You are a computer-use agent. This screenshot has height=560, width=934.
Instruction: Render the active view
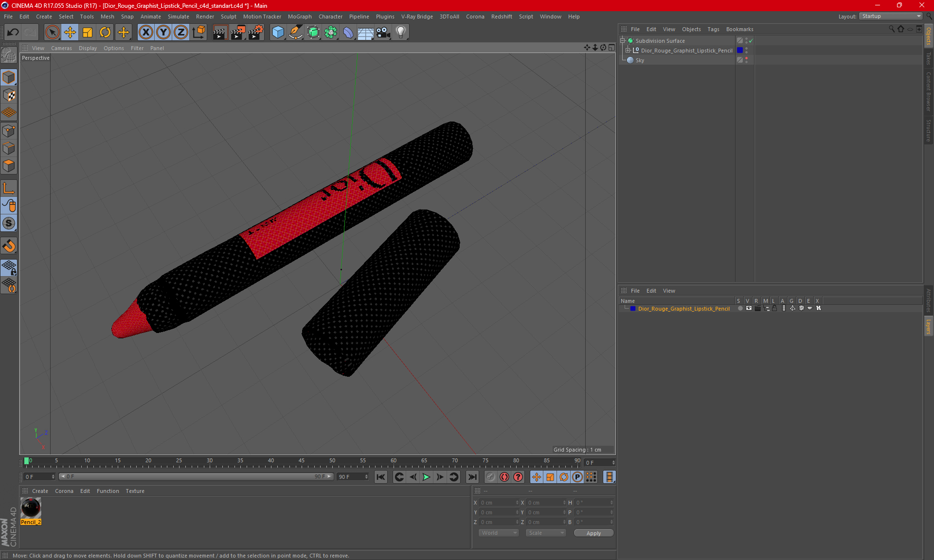[x=220, y=33]
